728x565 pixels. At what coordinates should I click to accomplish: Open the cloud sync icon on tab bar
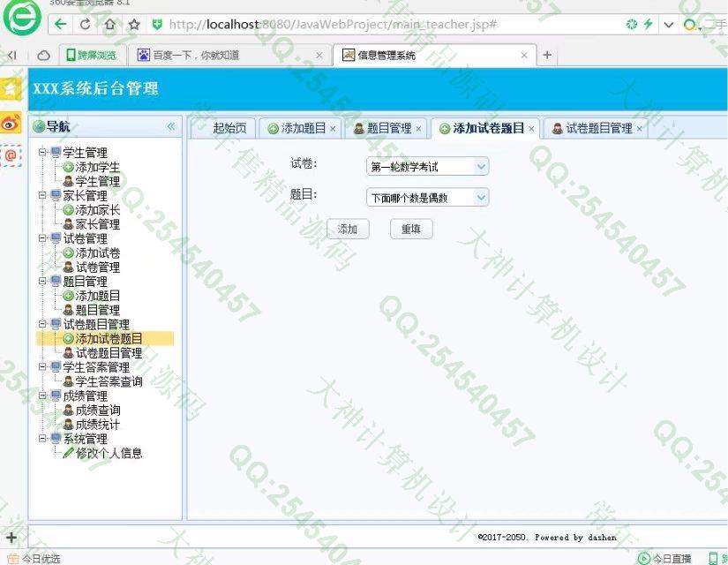(x=43, y=56)
